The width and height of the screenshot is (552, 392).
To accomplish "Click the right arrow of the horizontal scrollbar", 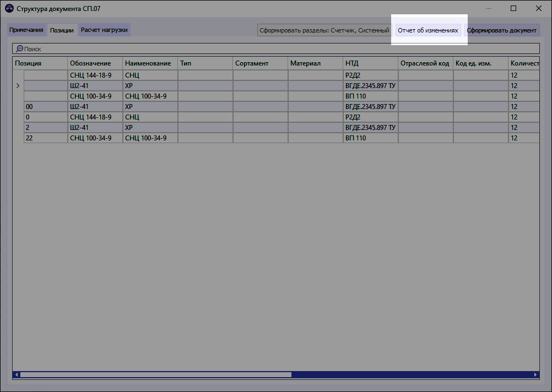I will [535, 374].
